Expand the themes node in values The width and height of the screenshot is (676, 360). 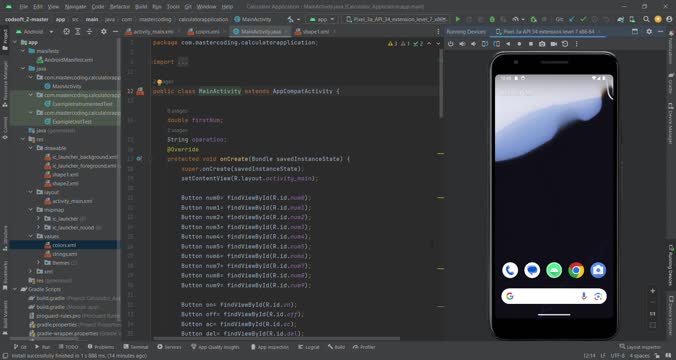38,263
